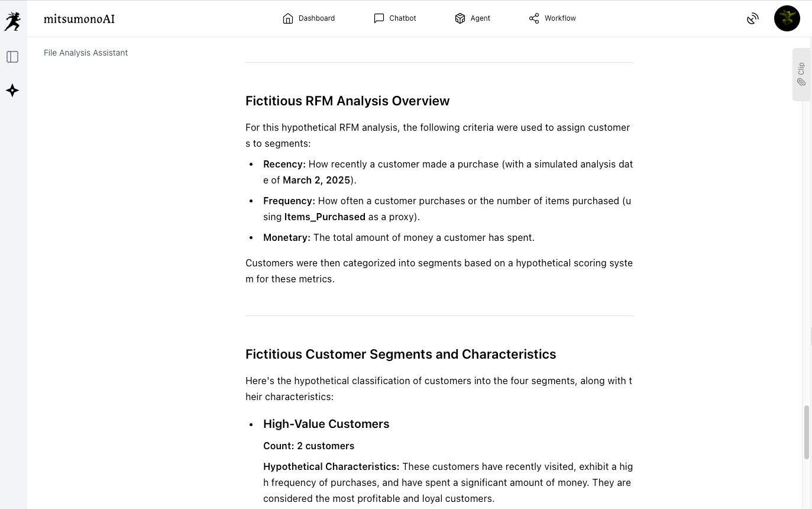The width and height of the screenshot is (812, 509).
Task: Click the High-Value Customers heading
Action: (326, 424)
